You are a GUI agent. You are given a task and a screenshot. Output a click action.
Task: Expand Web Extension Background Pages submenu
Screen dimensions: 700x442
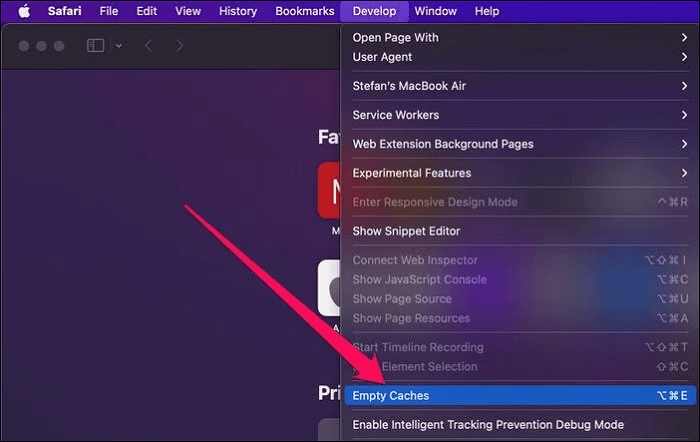[520, 144]
